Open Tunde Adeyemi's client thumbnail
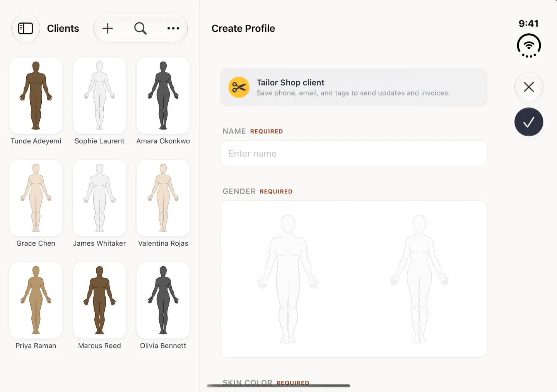This screenshot has height=392, width=557. [36, 96]
